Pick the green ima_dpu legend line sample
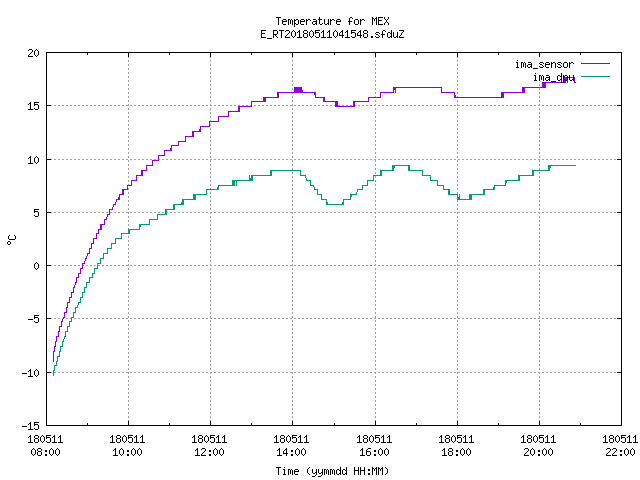The image size is (640, 480). pos(596,76)
